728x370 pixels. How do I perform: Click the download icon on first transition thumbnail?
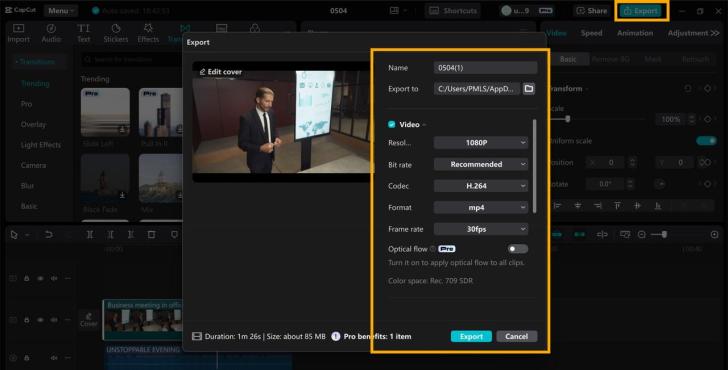pyautogui.click(x=122, y=130)
